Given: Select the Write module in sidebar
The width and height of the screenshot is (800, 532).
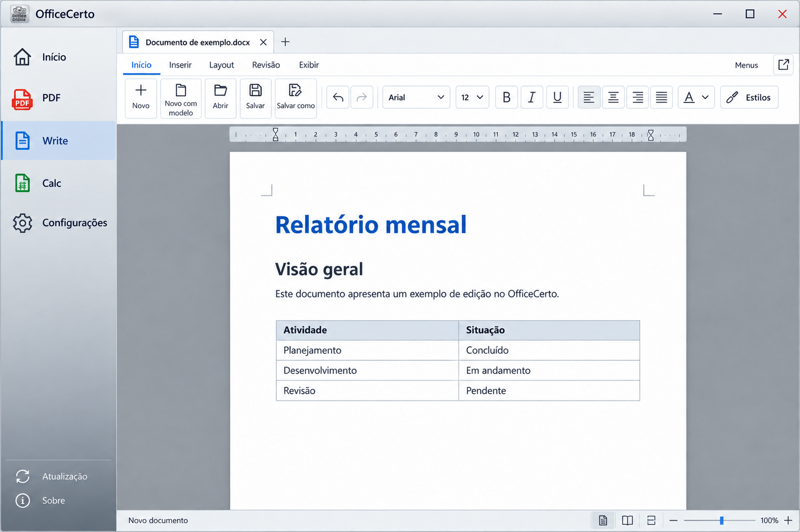Looking at the screenshot, I should (x=58, y=140).
